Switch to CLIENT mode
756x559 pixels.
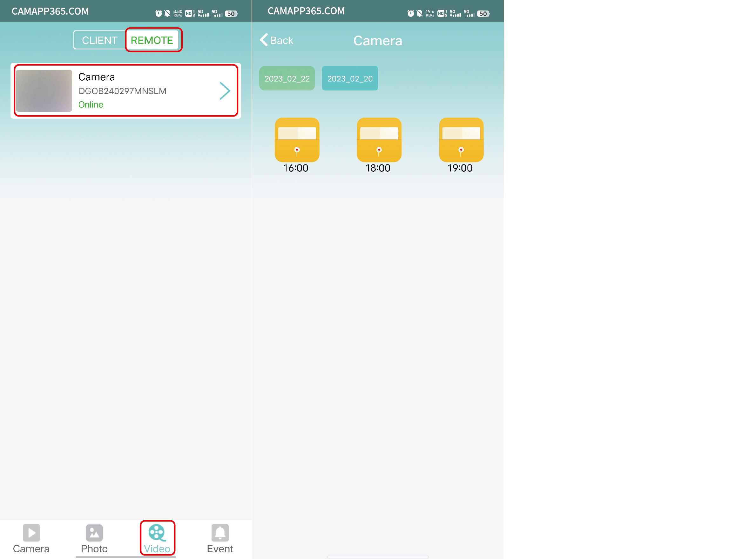(x=99, y=40)
